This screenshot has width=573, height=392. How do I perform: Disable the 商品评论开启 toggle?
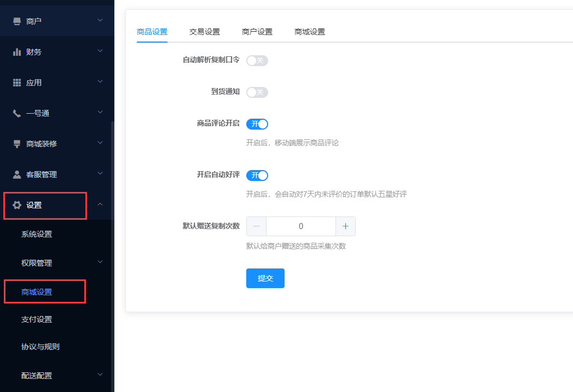pos(257,124)
